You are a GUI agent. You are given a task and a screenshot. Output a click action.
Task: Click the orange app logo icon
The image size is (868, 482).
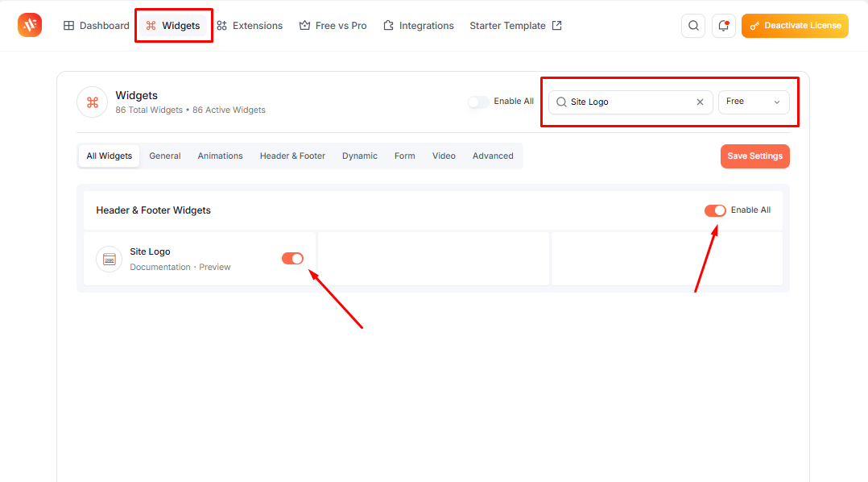click(30, 25)
